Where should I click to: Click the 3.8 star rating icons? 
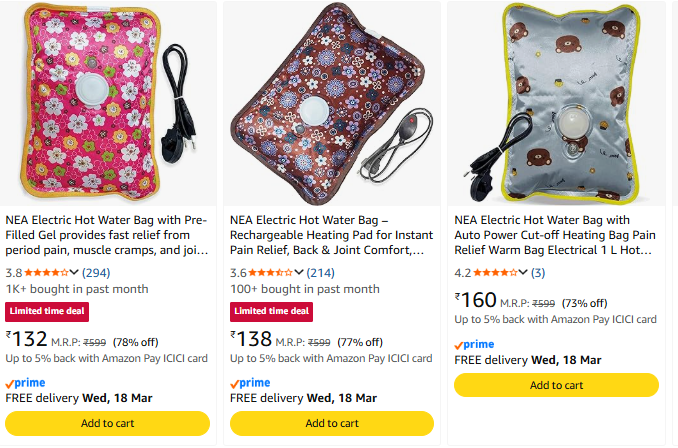[47, 272]
